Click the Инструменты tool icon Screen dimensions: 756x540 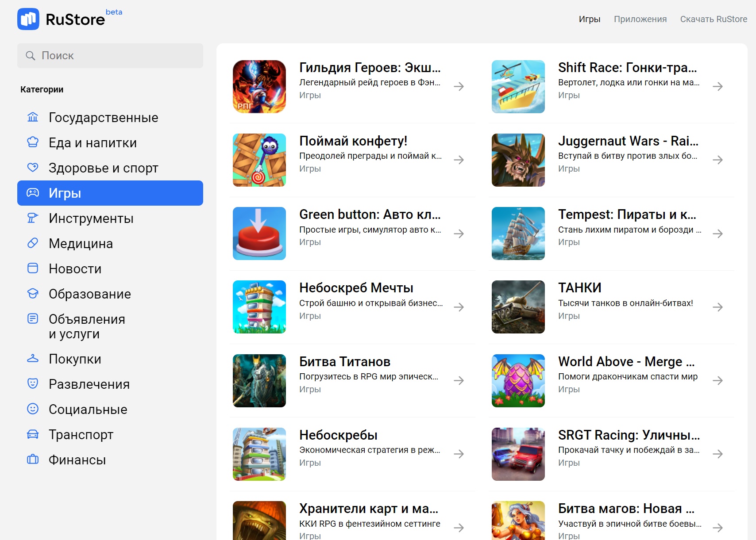[x=33, y=218]
